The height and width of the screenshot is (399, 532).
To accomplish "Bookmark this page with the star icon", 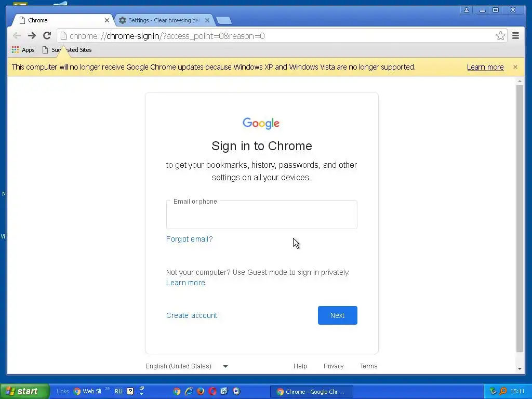I will click(x=500, y=36).
